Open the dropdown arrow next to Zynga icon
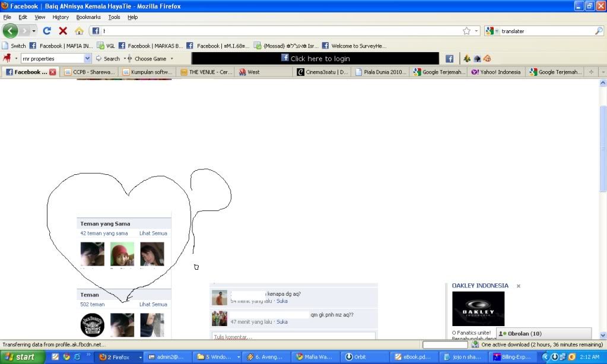607x364 pixels. coord(16,59)
